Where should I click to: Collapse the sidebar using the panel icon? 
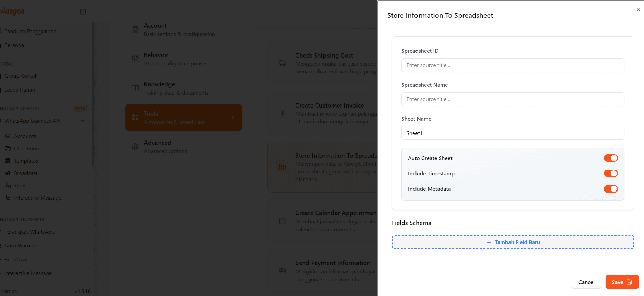coord(83,12)
